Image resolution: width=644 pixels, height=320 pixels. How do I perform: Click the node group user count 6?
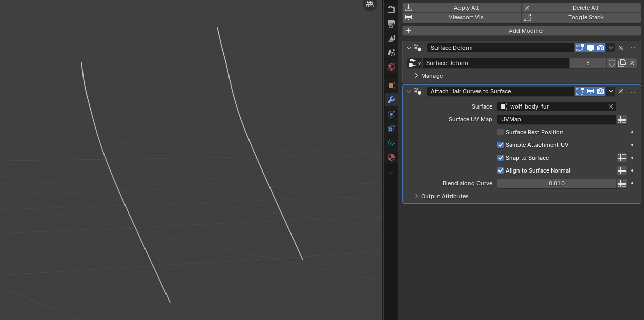click(588, 63)
